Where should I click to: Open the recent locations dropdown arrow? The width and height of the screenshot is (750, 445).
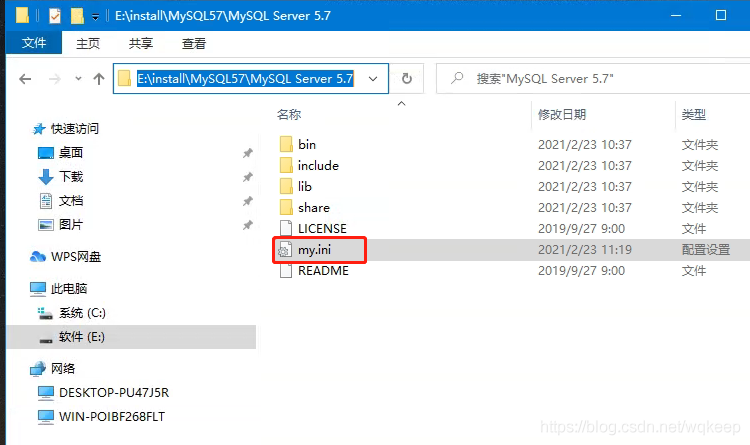(x=78, y=78)
